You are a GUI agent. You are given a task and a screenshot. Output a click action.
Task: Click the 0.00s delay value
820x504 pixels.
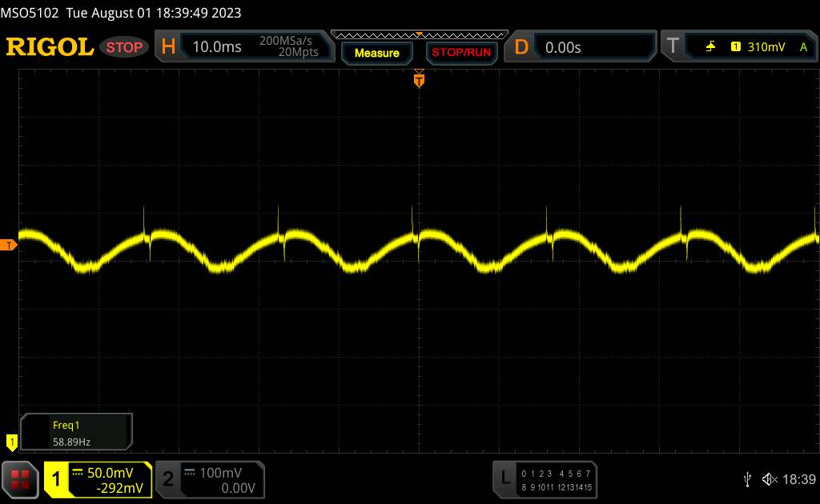click(x=563, y=47)
